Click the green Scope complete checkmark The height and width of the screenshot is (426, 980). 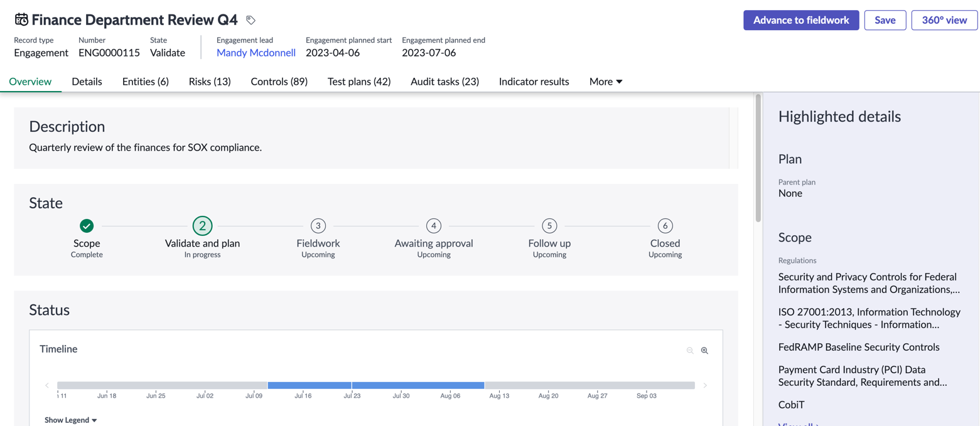(87, 225)
